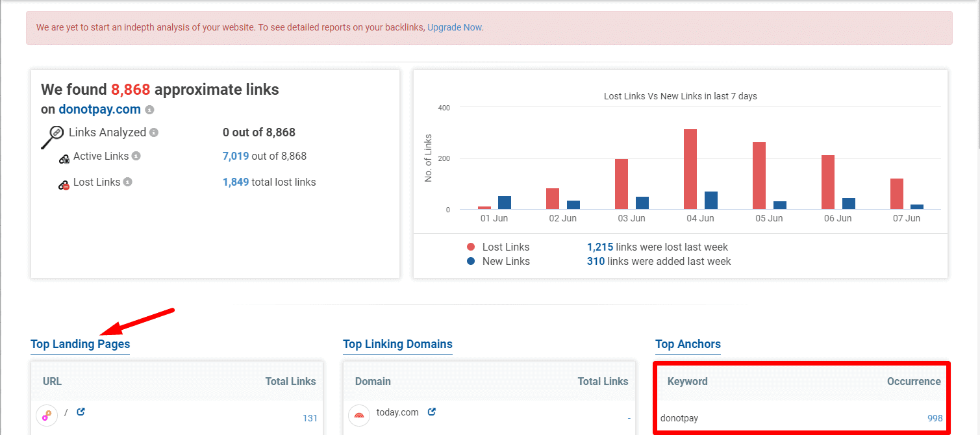980x435 pixels.
Task: Click the 06 Jun new links bar
Action: pyautogui.click(x=849, y=204)
